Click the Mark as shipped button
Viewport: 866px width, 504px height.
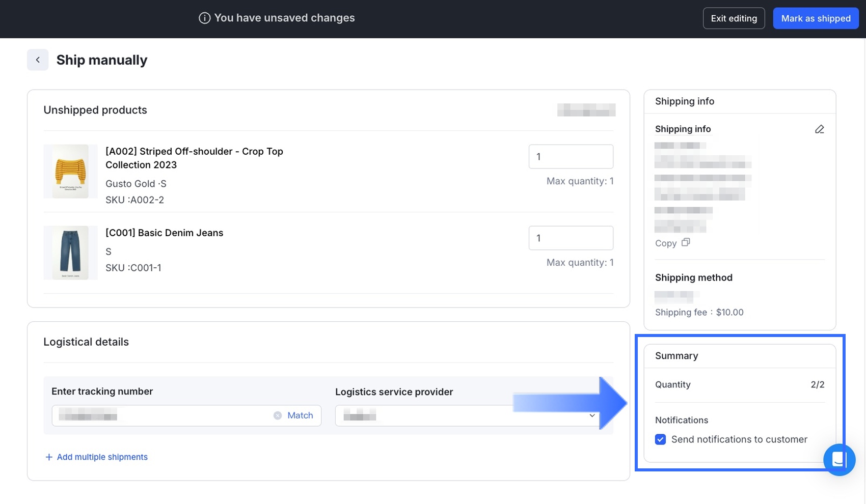815,18
